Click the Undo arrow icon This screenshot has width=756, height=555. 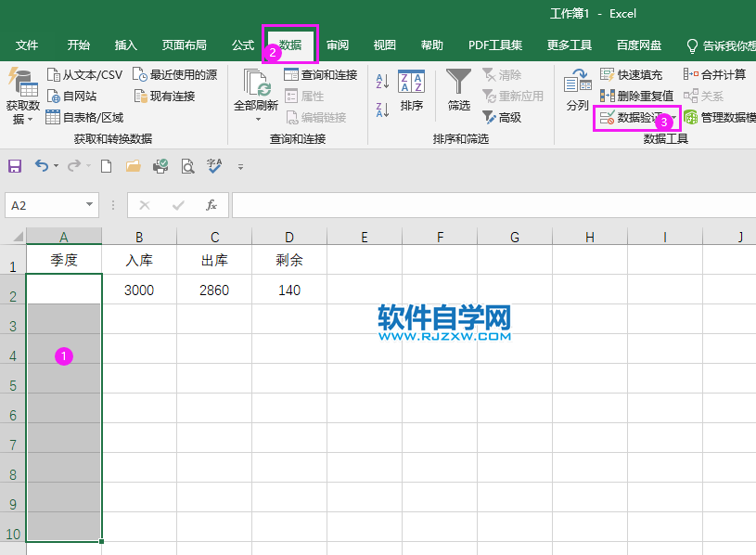[42, 165]
